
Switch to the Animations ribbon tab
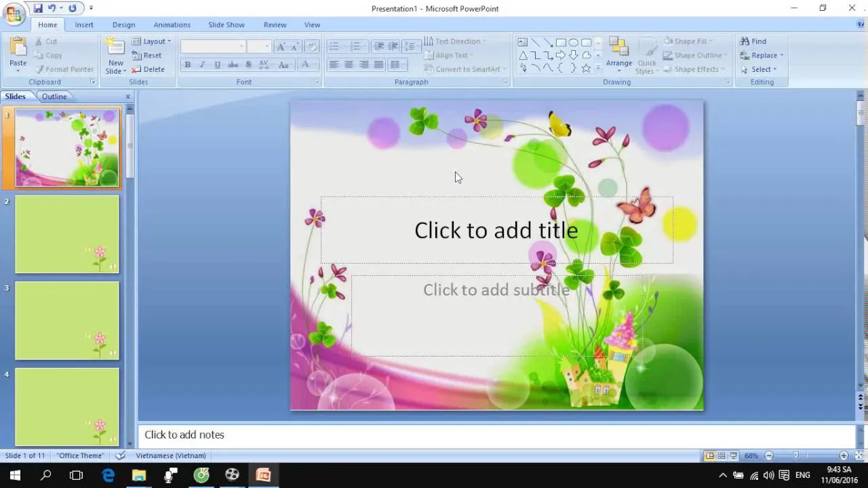[172, 24]
